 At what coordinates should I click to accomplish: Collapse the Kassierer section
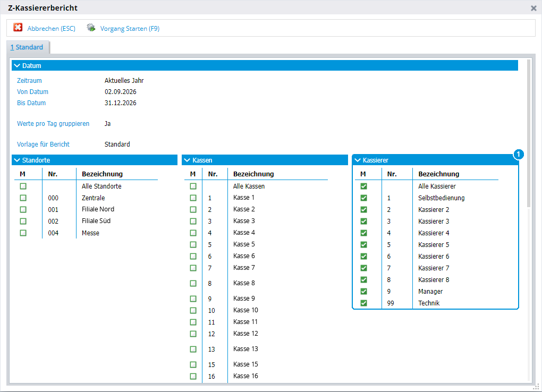[358, 160]
